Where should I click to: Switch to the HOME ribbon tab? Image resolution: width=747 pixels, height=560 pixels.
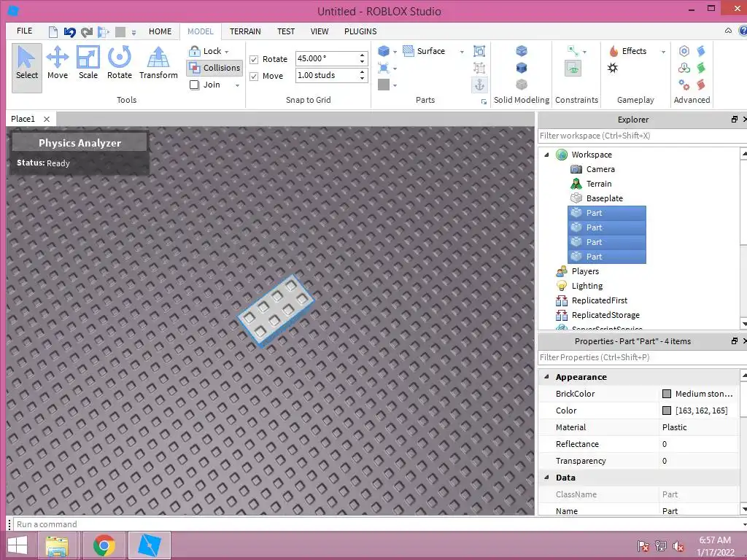pos(160,31)
